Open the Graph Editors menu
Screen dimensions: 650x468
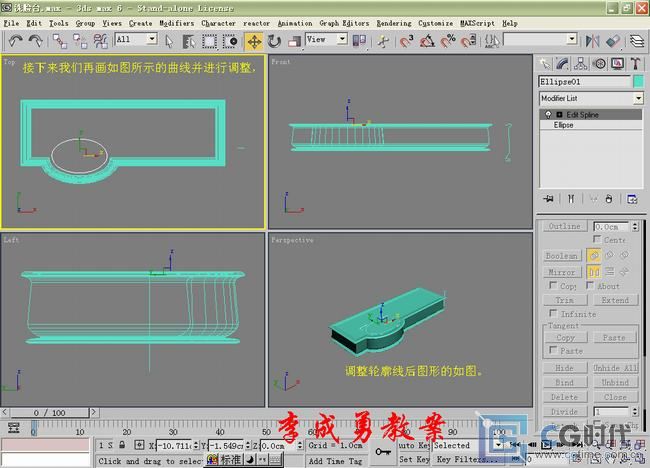344,23
